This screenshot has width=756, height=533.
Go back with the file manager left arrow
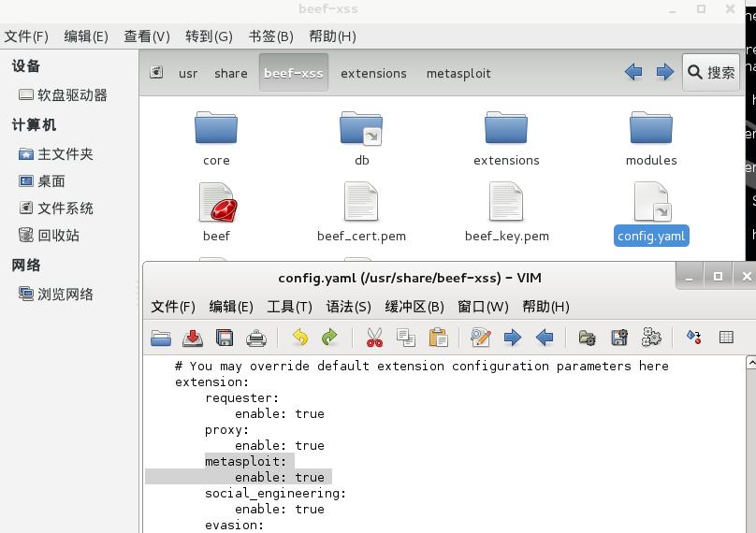pos(633,72)
